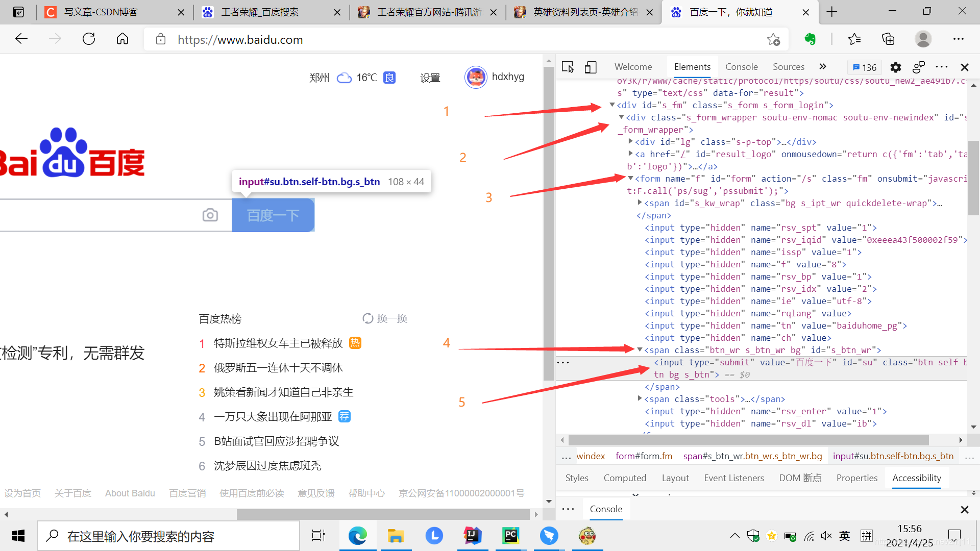
Task: Collapse the div#s_fm node
Action: point(612,105)
